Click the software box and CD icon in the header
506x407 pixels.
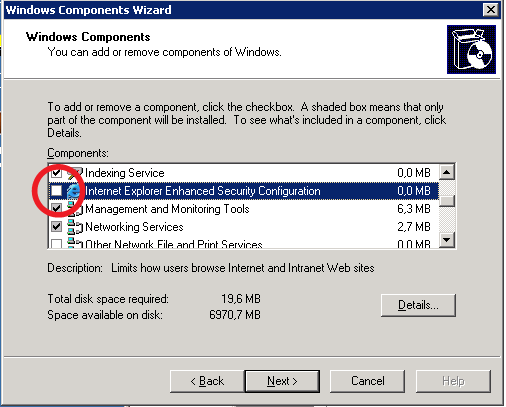click(x=471, y=49)
